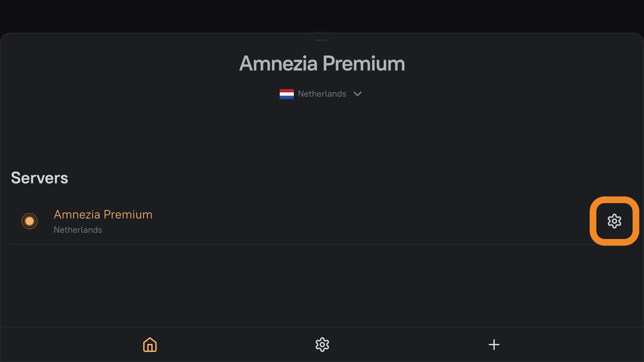Open settings for the Amnezia Premium server
The width and height of the screenshot is (644, 362).
614,221
